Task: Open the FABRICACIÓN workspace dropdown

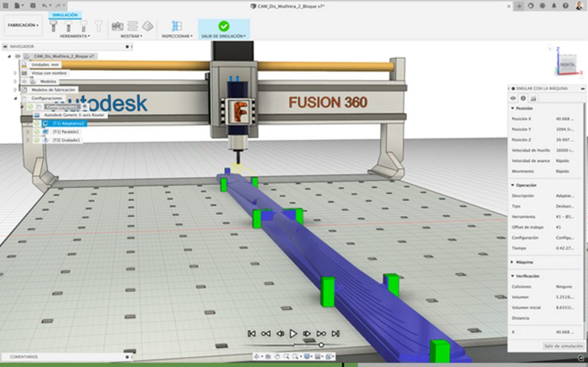Action: tap(23, 25)
